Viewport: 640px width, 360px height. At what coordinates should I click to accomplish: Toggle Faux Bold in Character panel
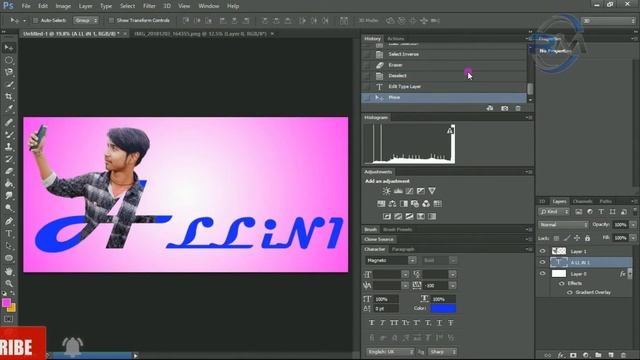(x=371, y=323)
